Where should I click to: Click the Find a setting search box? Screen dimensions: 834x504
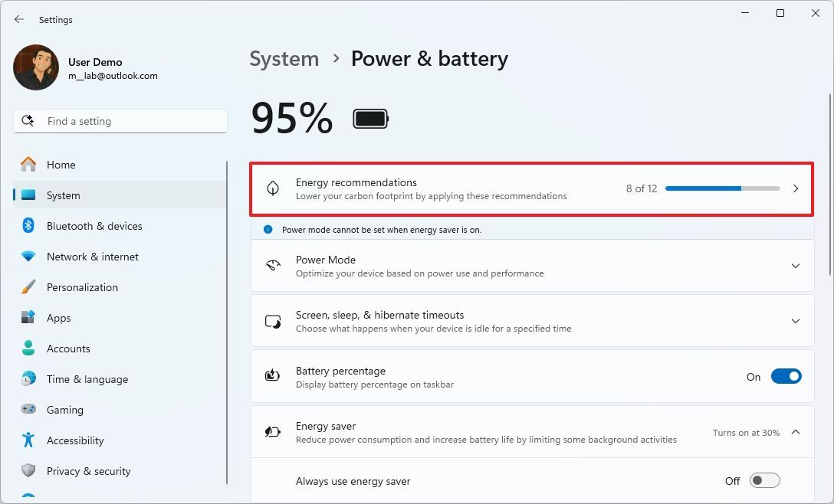pyautogui.click(x=120, y=120)
